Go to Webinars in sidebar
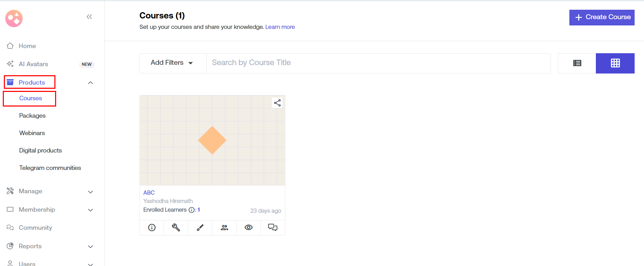644x266 pixels. pos(32,133)
